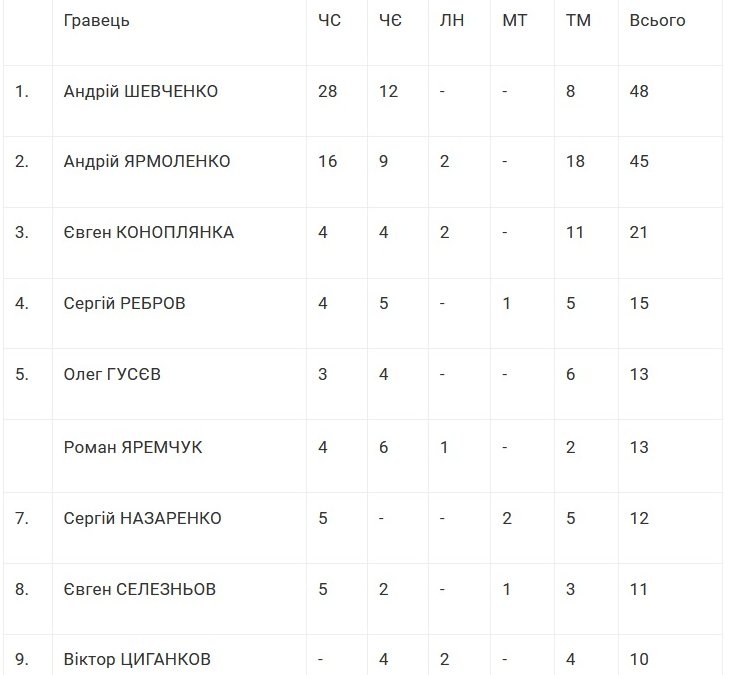
Task: Select Євген КОНОПЛЯНКА in the table
Action: pos(148,232)
